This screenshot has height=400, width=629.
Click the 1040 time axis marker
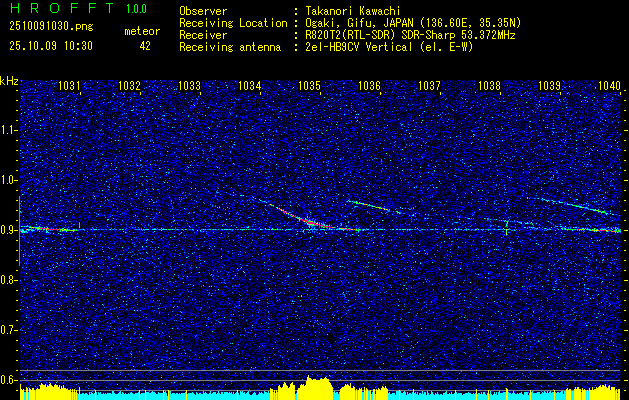[609, 85]
